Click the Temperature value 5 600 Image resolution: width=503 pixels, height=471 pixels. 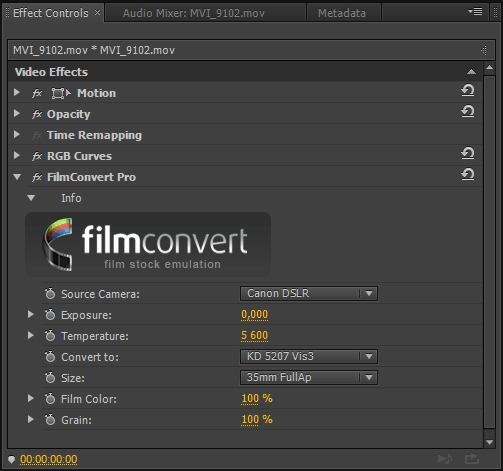[x=254, y=335]
